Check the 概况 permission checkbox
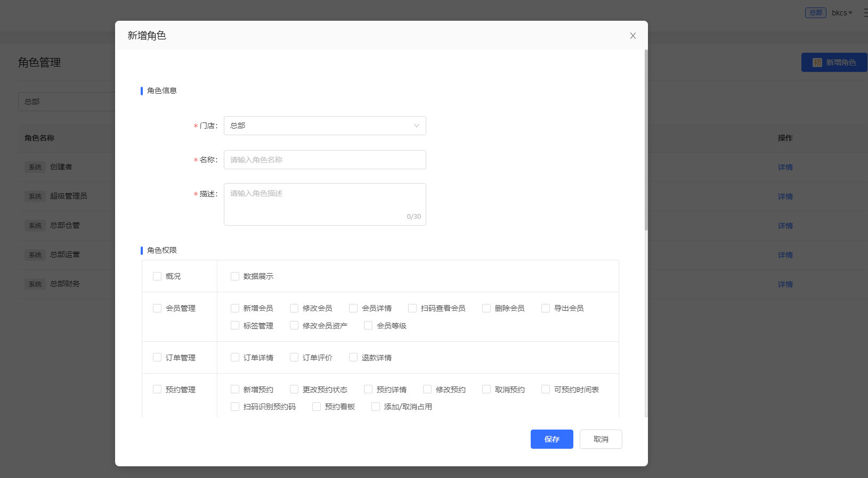Image resolution: width=868 pixels, height=478 pixels. [157, 276]
